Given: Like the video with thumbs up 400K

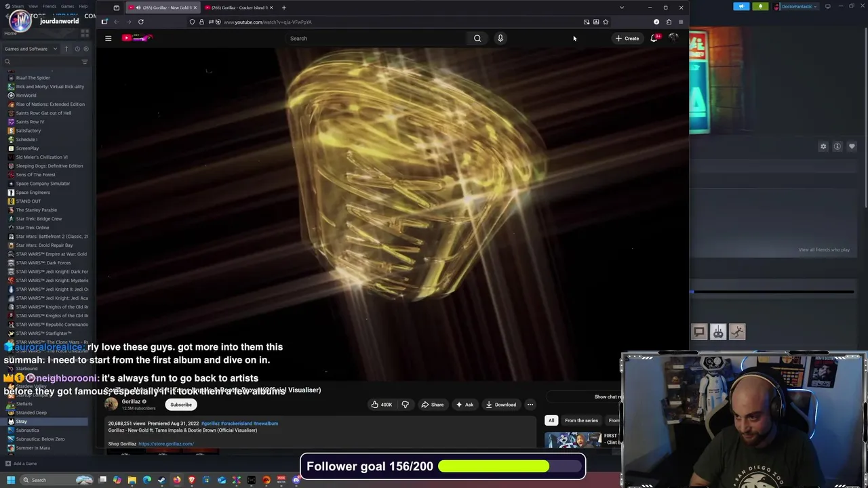Looking at the screenshot, I should coord(380,405).
